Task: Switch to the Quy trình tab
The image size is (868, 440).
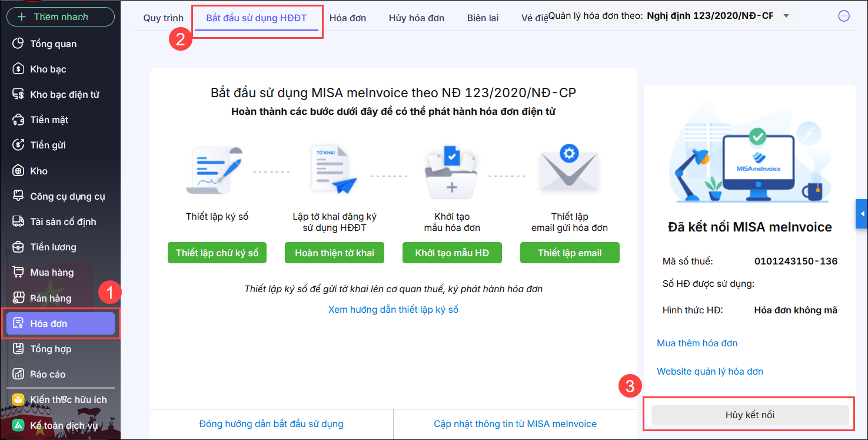Action: [x=164, y=18]
